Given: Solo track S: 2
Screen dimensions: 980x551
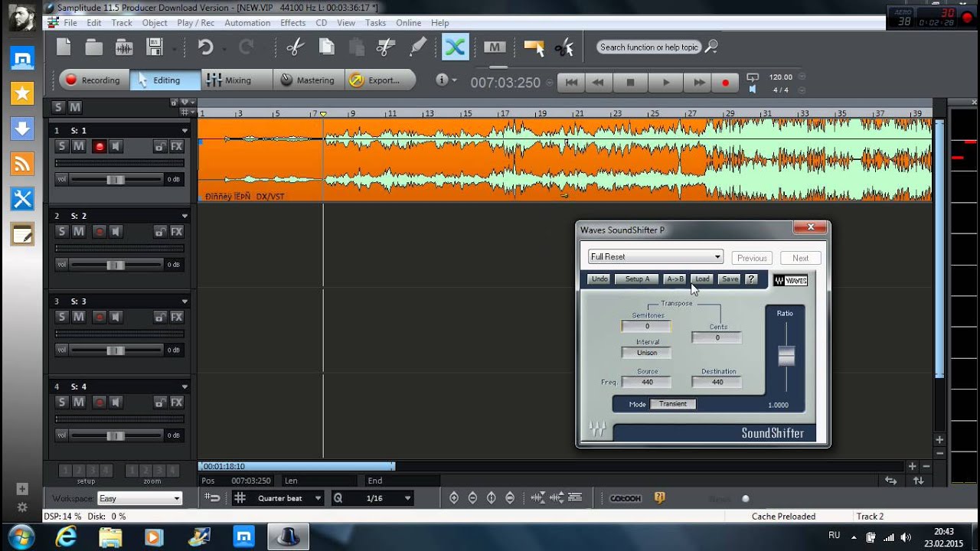Looking at the screenshot, I should click(x=62, y=231).
